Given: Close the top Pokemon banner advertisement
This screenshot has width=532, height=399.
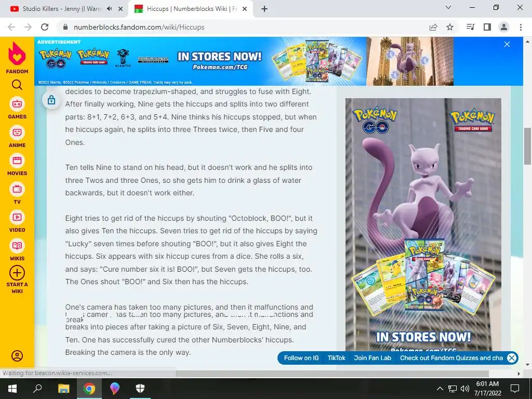Looking at the screenshot, I should pyautogui.click(x=507, y=44).
